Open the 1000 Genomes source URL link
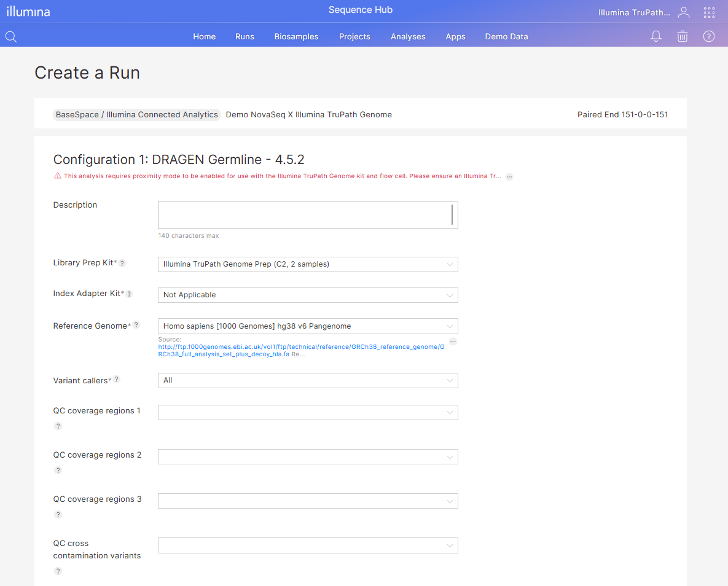The height and width of the screenshot is (586, 728). (300, 347)
